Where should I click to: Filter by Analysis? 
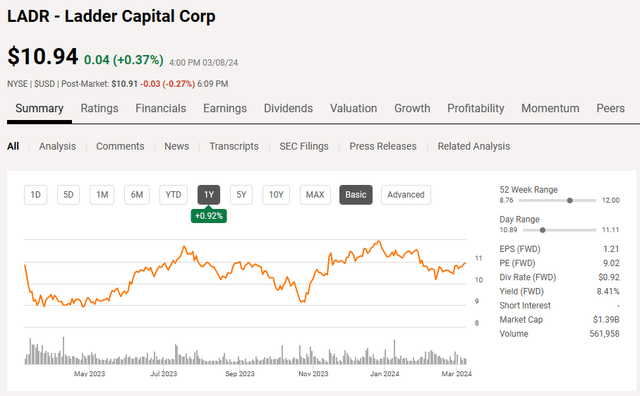(57, 146)
